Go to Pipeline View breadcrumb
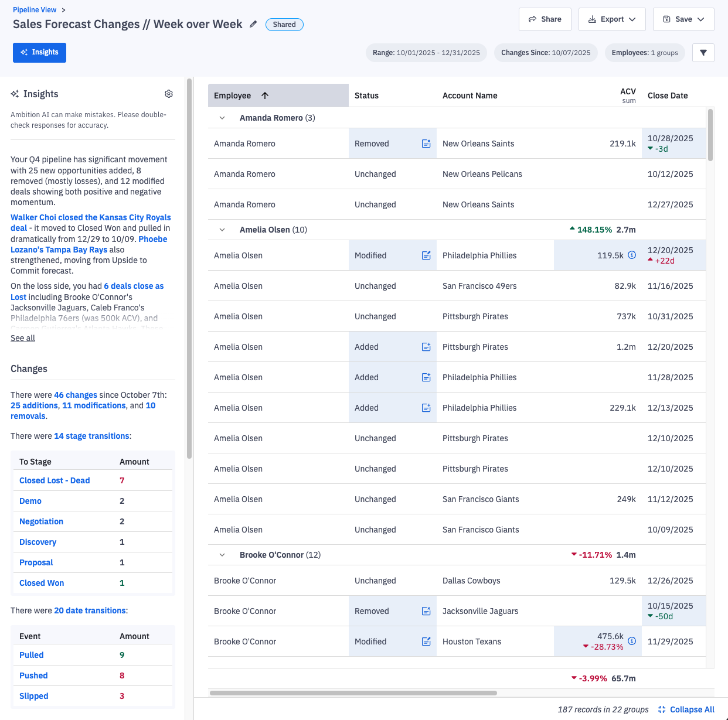 [35, 10]
